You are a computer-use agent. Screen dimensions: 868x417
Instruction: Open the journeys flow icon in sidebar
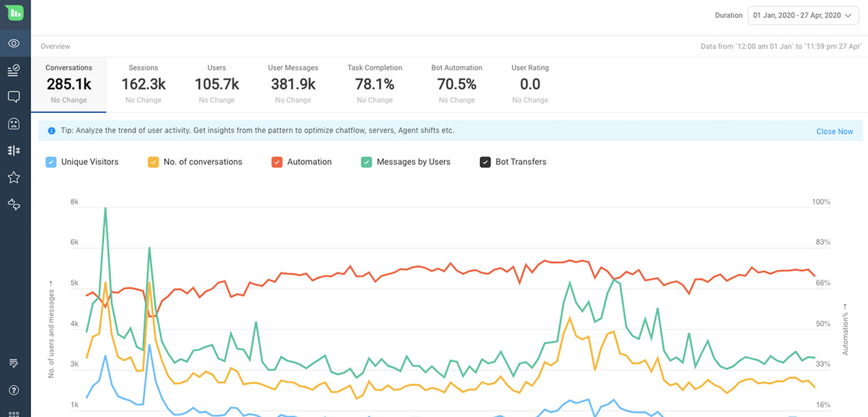pyautogui.click(x=14, y=204)
